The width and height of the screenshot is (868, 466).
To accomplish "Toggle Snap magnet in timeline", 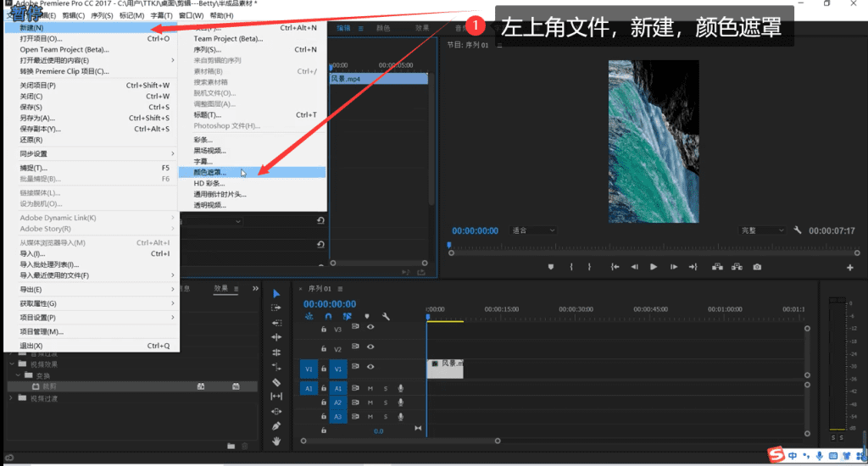I will click(328, 317).
